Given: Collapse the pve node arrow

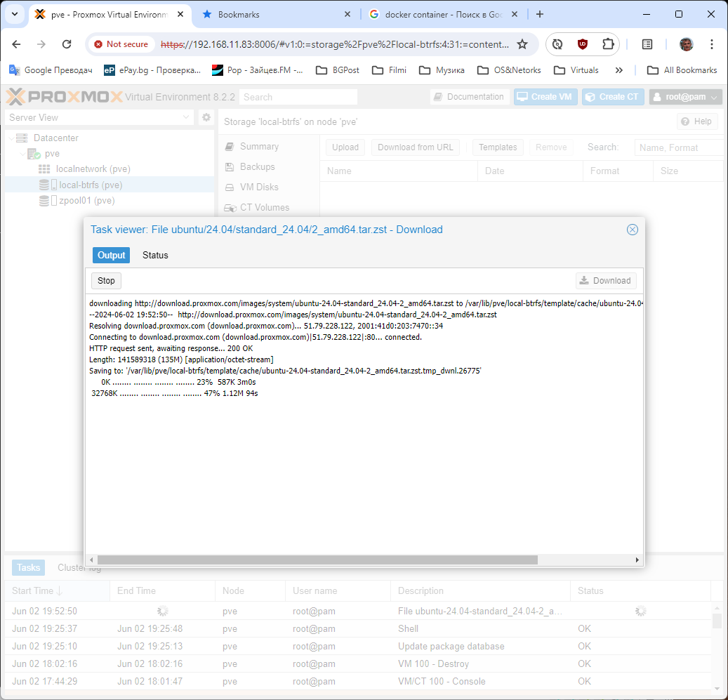Looking at the screenshot, I should 22,154.
